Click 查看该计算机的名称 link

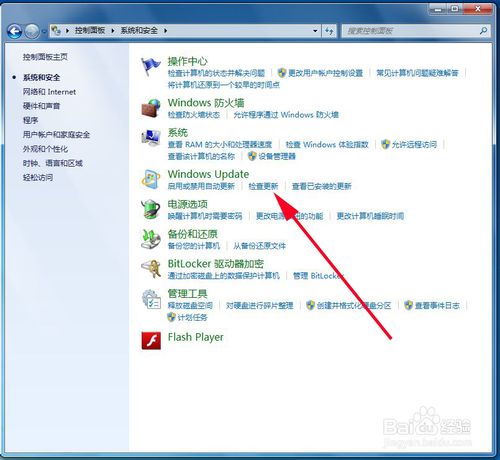[x=201, y=156]
